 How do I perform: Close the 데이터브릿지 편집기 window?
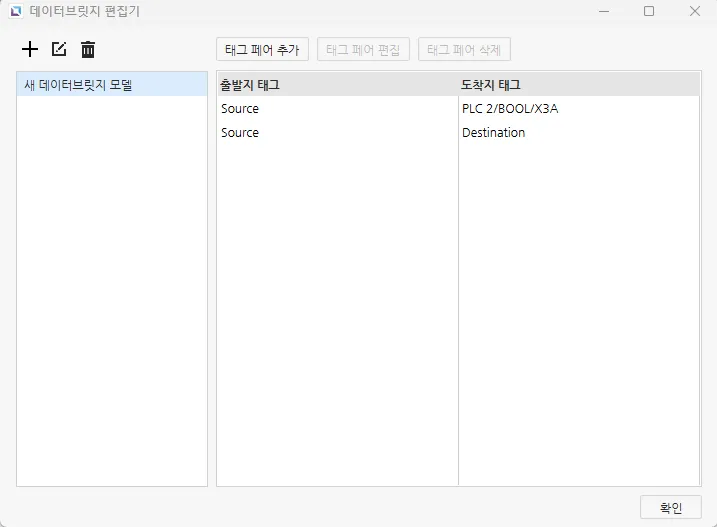[694, 12]
